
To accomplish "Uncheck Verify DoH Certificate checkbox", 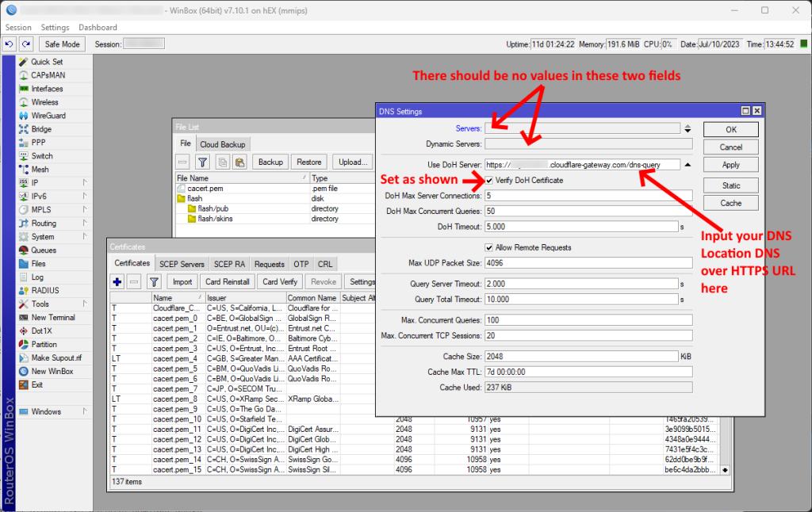I will tap(488, 181).
